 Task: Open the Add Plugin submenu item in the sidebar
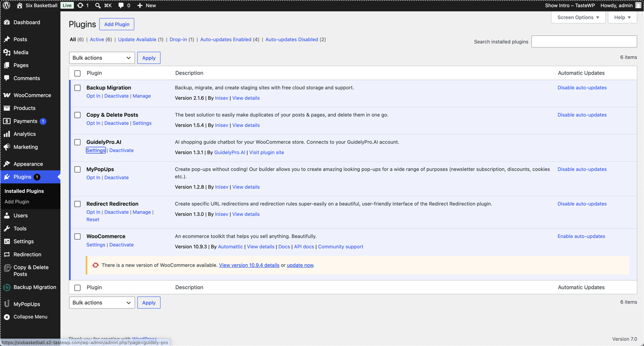[x=17, y=202]
